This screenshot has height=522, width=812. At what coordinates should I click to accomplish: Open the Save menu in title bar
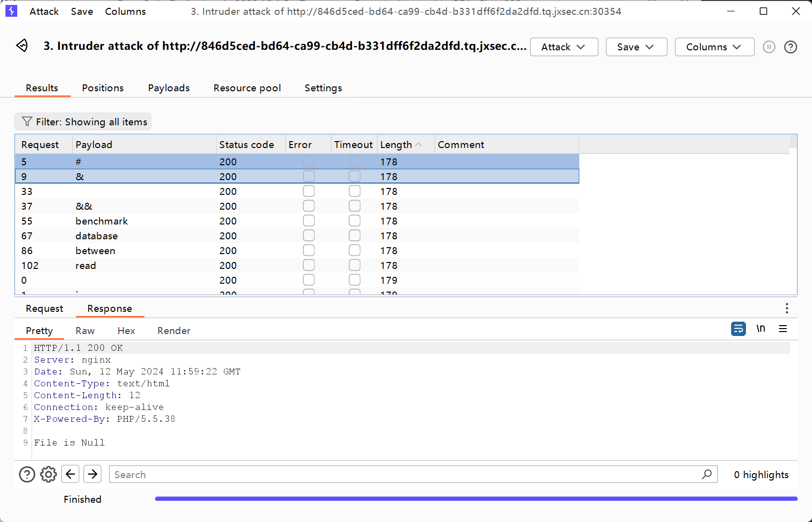point(82,11)
